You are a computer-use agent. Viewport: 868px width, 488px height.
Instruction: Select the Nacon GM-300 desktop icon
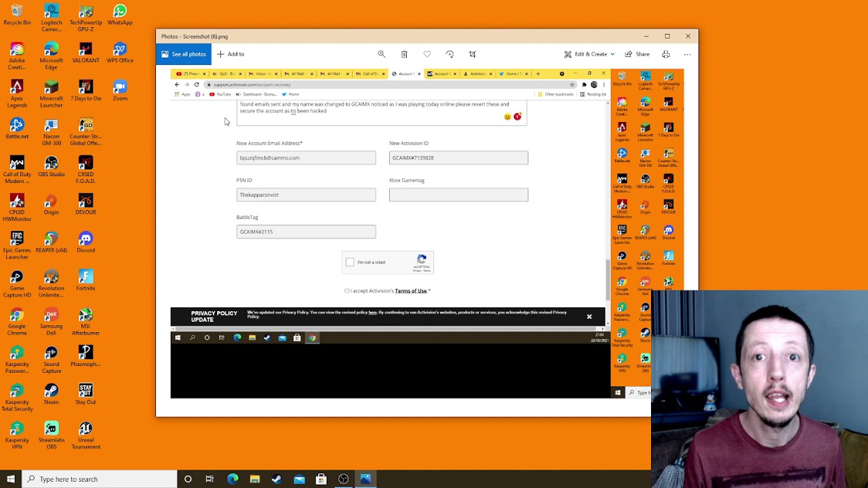click(52, 132)
